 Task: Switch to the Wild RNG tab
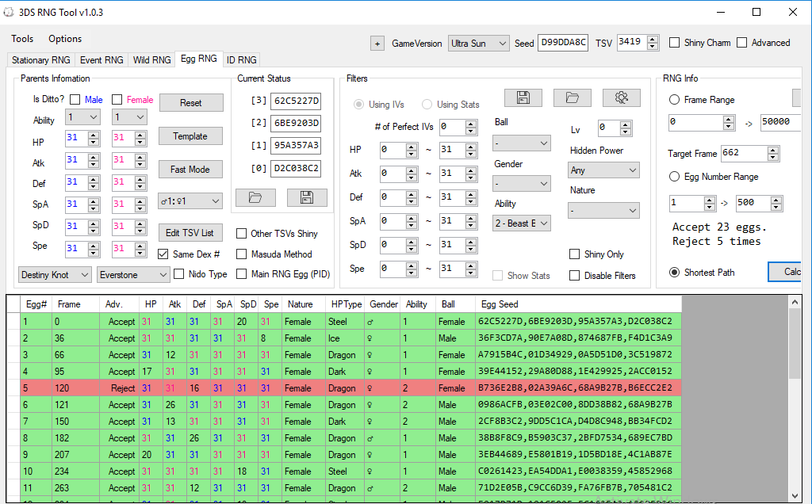point(151,59)
